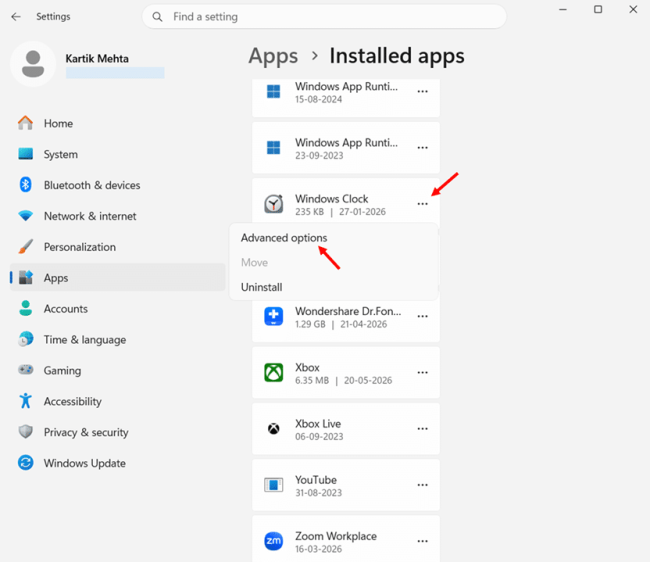Screen dimensions: 650x562
Task: Click the user profile avatar picture
Action: [33, 63]
